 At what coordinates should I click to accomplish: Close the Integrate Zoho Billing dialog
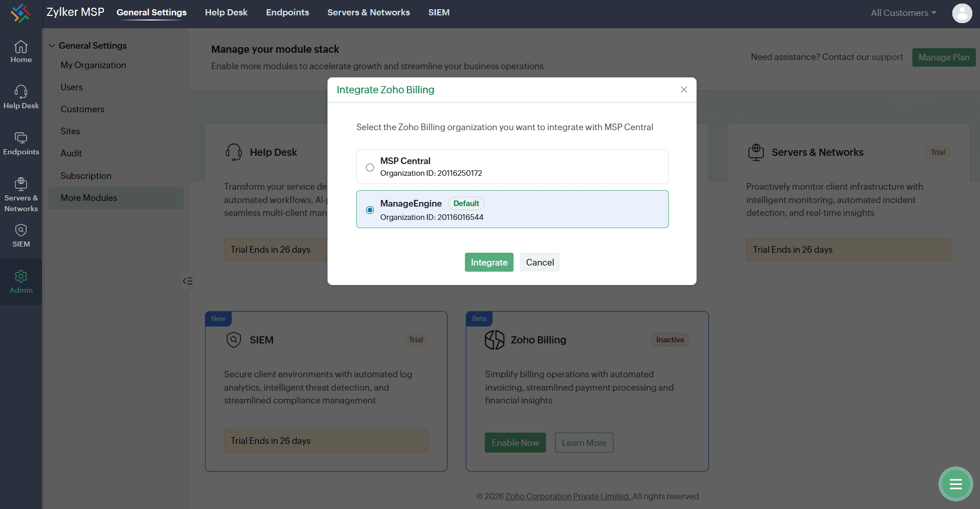point(684,90)
